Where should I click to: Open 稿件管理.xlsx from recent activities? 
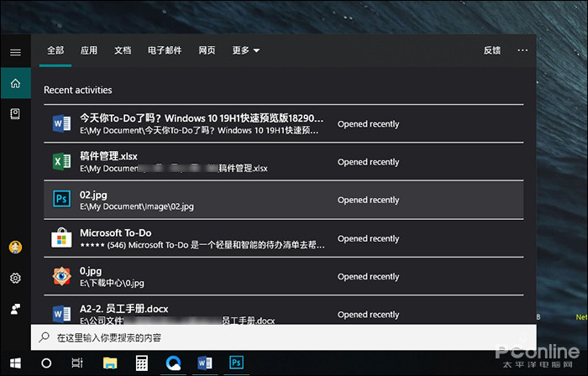pyautogui.click(x=284, y=162)
